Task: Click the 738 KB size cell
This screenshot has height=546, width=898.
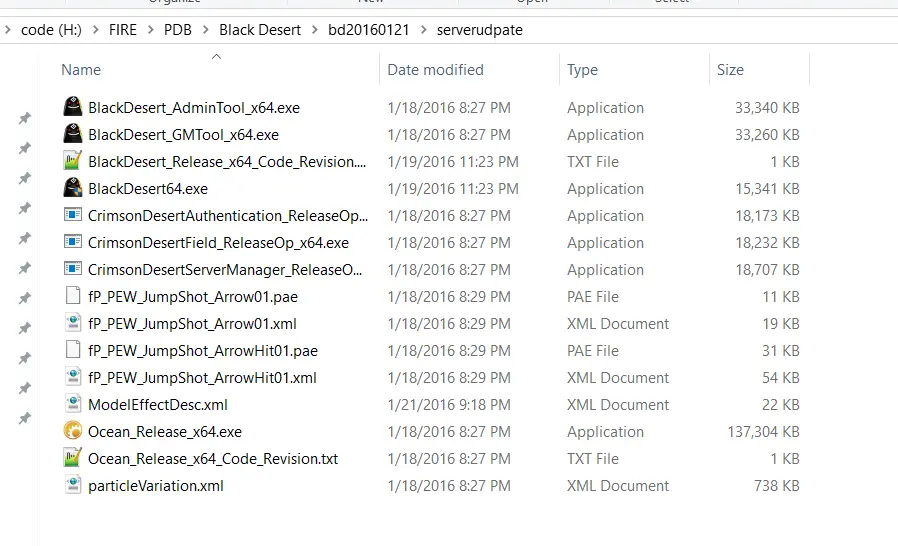Action: 777,485
